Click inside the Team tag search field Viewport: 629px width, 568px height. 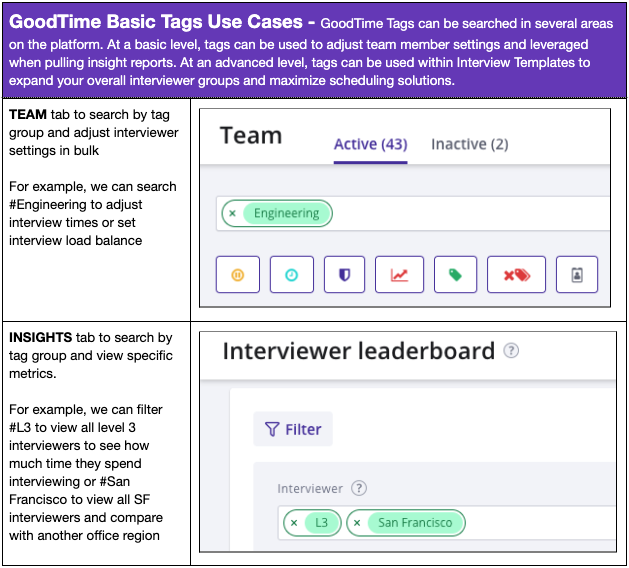(x=470, y=213)
